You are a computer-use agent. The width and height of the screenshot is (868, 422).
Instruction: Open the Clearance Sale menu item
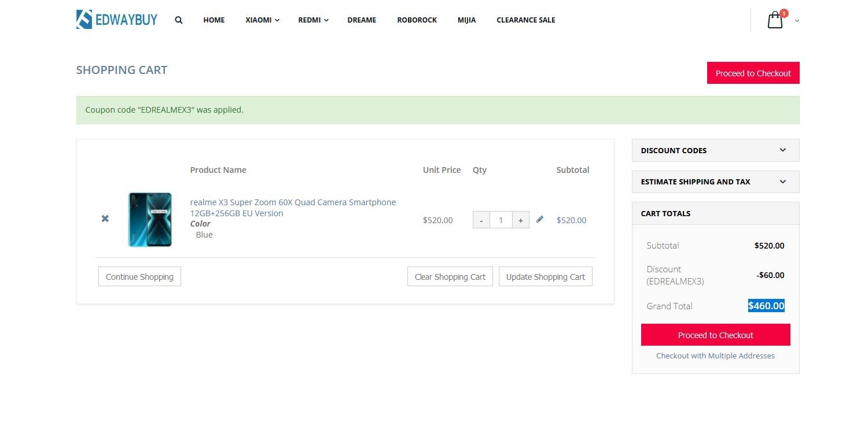tap(525, 20)
